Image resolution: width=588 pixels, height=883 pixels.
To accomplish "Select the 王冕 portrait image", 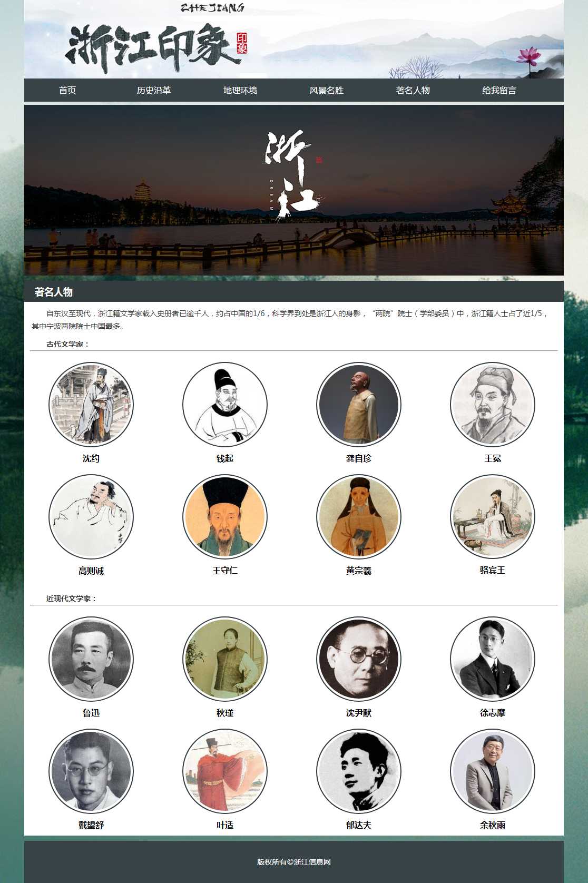I will coord(493,405).
